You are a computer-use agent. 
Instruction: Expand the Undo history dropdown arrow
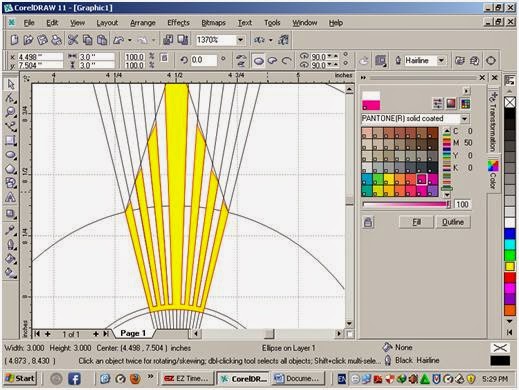[130, 40]
